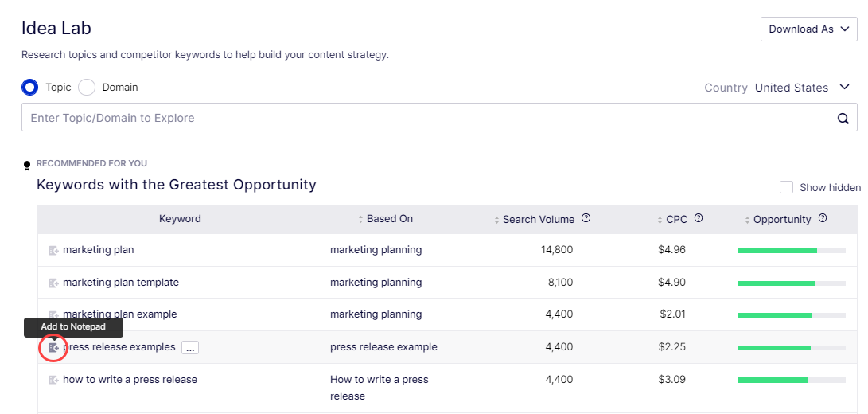Select the Topic radio button
The image size is (868, 414).
click(30, 88)
